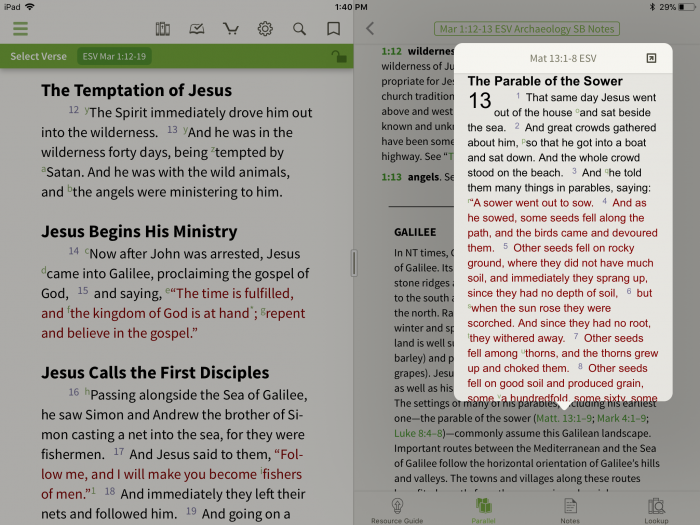Tap verse number 12 in Mark
Screen dimensions: 700x525
pos(74,110)
